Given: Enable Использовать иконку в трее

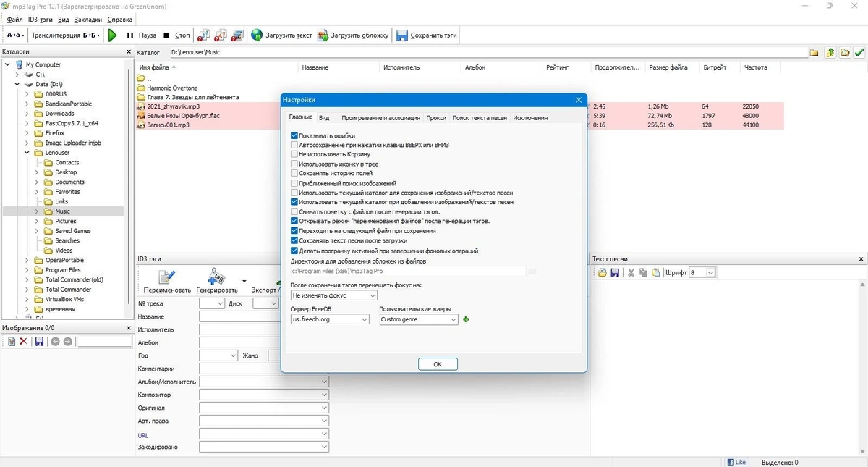Looking at the screenshot, I should [294, 164].
